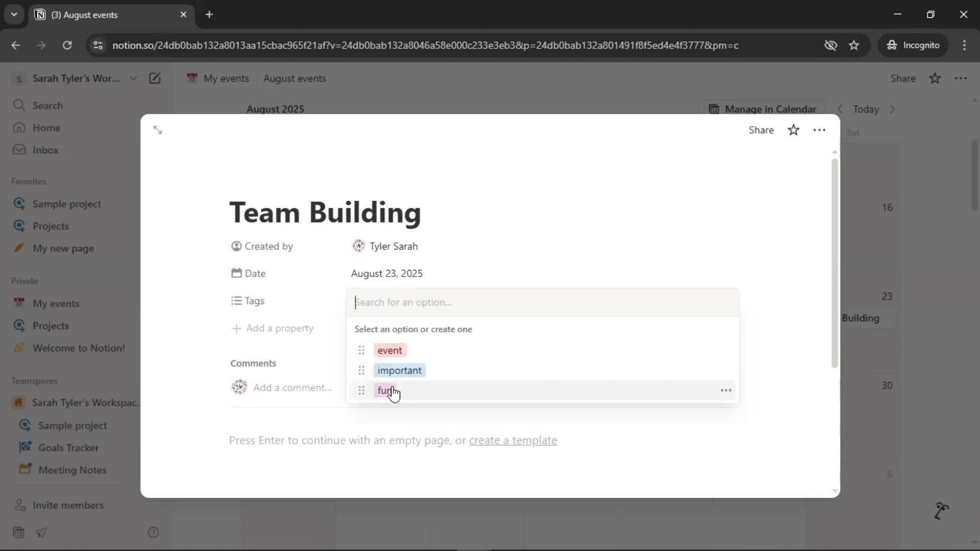980x551 pixels.
Task: Click the paper-plane icon at sidebar bottom
Action: point(41,533)
